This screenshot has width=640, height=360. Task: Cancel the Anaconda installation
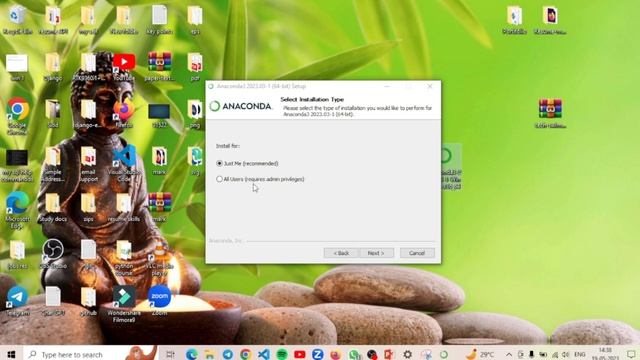coord(417,253)
